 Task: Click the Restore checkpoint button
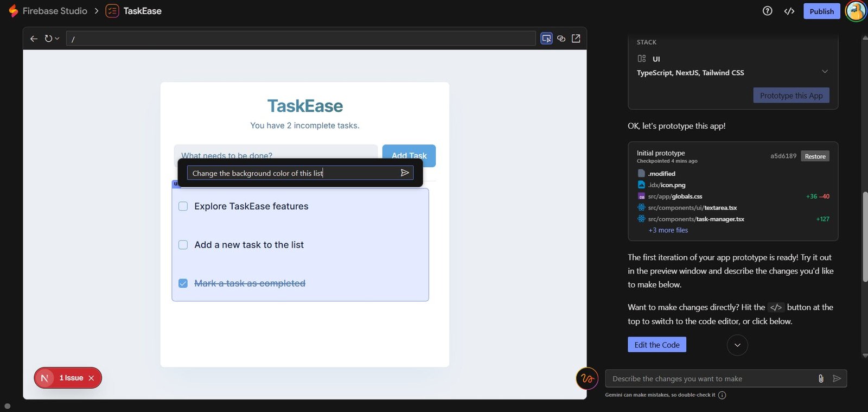[x=815, y=156]
